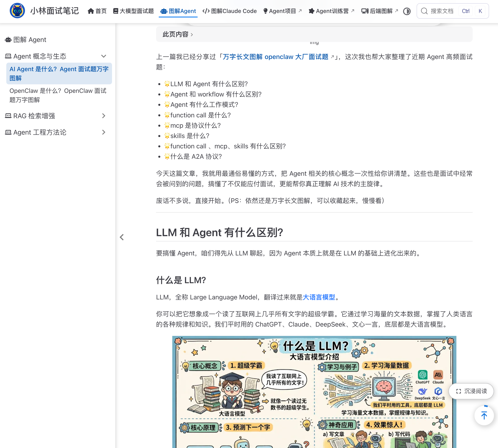Click the robot icon in sidebar heading
The height and width of the screenshot is (448, 498).
[8, 40]
